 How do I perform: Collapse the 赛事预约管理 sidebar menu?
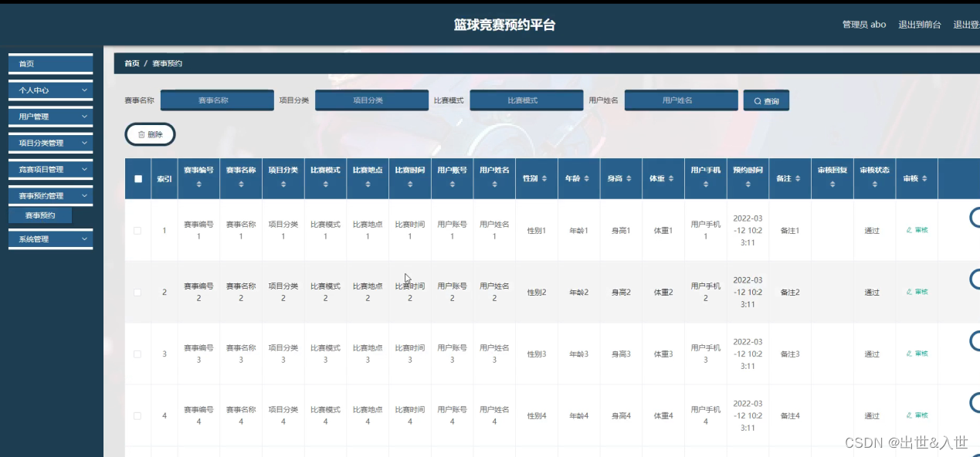click(x=50, y=196)
